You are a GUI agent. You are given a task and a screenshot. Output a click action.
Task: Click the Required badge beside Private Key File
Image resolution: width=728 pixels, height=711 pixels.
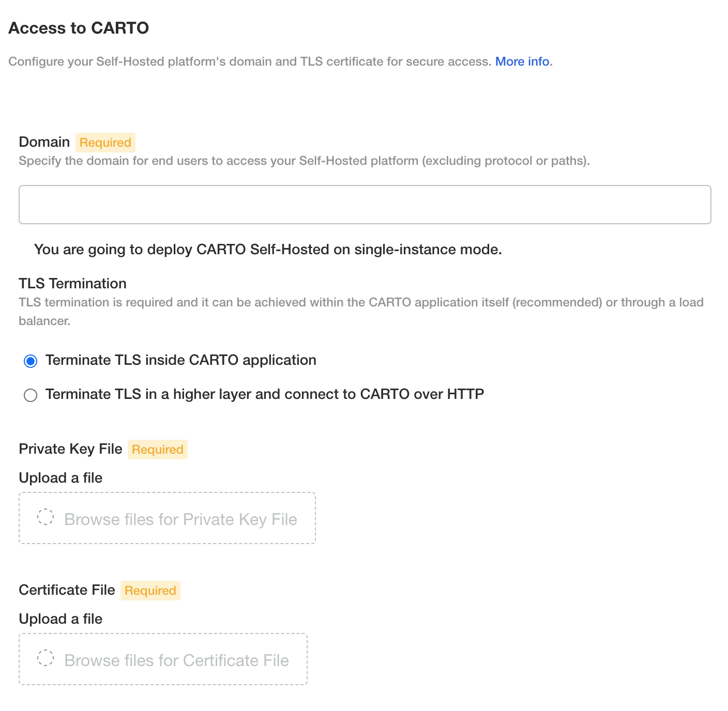click(x=157, y=450)
